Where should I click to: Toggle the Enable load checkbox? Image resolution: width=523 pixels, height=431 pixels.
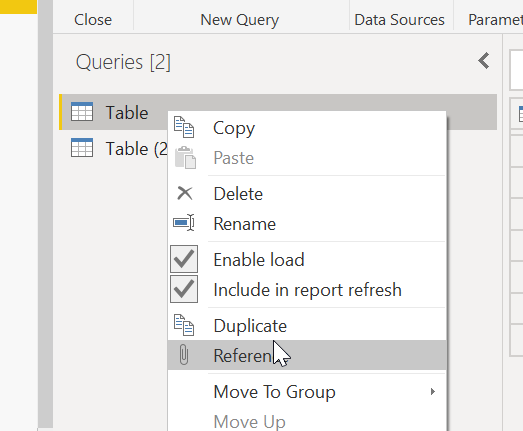184,259
